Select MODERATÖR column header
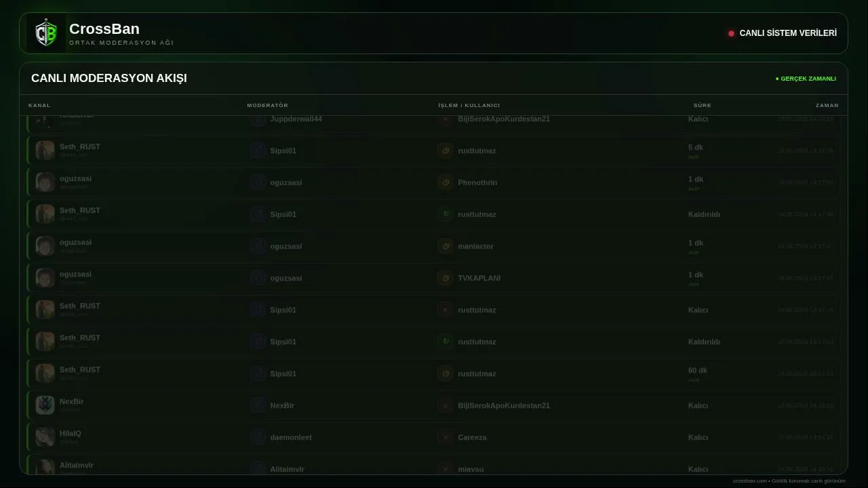This screenshot has height=488, width=868. click(x=267, y=105)
